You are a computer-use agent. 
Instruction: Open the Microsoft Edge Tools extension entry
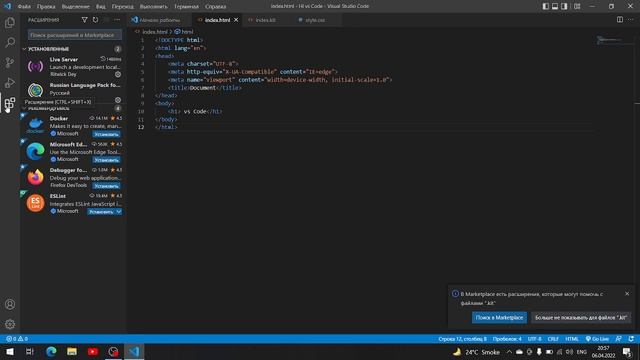(73, 152)
